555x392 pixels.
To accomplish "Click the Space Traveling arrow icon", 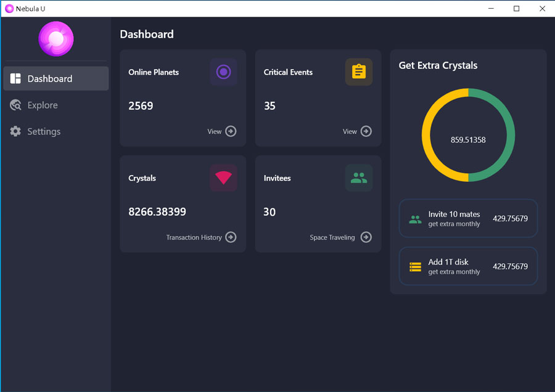I will click(x=366, y=237).
